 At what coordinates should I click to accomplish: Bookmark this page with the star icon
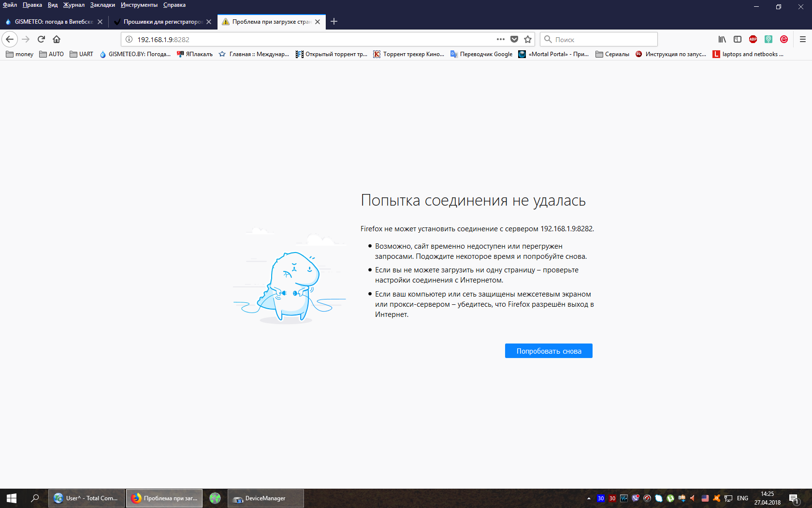(528, 39)
